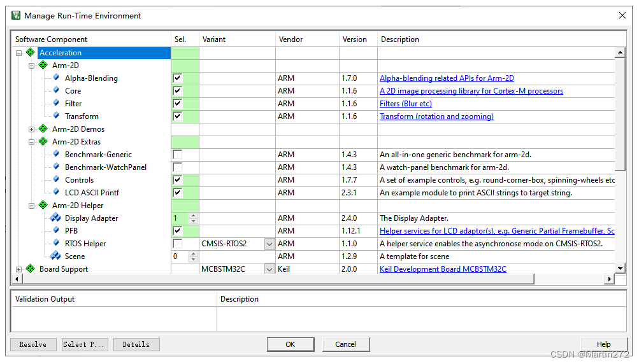
Task: Open the MCBSTM32C variant dropdown
Action: coord(269,269)
